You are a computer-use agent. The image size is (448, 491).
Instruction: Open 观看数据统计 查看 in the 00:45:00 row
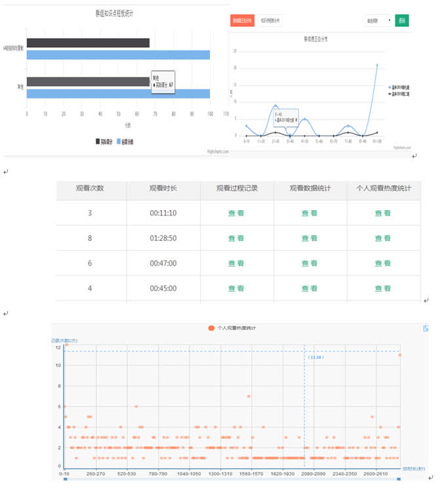[x=310, y=288]
